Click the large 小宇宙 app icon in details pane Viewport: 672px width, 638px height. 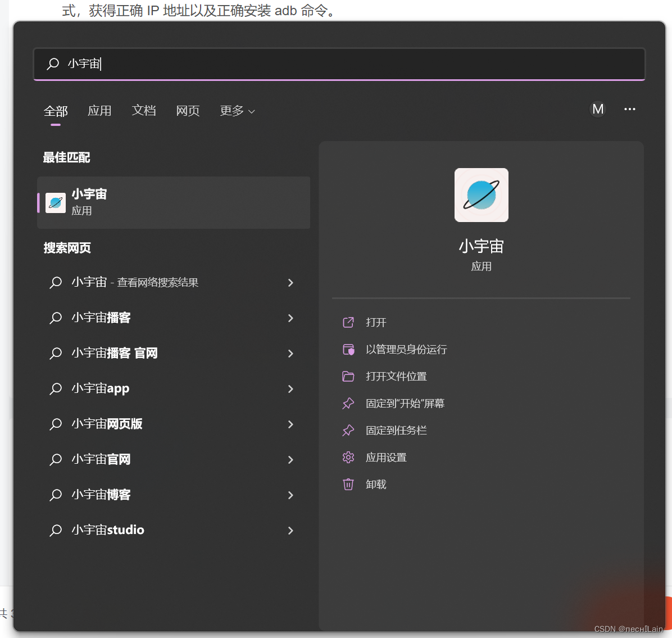pos(482,195)
